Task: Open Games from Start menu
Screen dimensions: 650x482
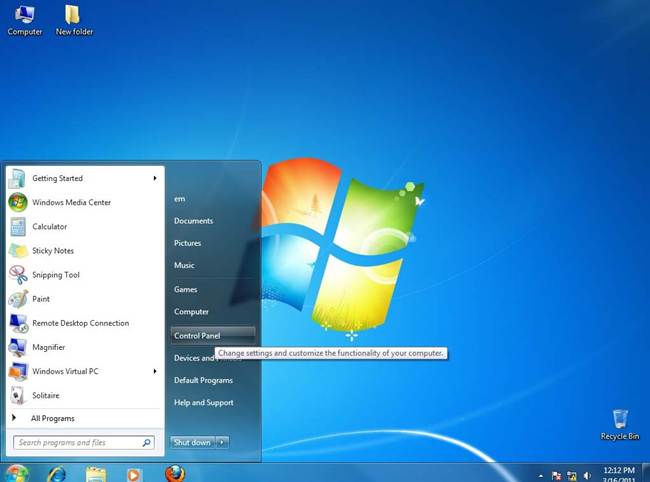Action: 185,289
